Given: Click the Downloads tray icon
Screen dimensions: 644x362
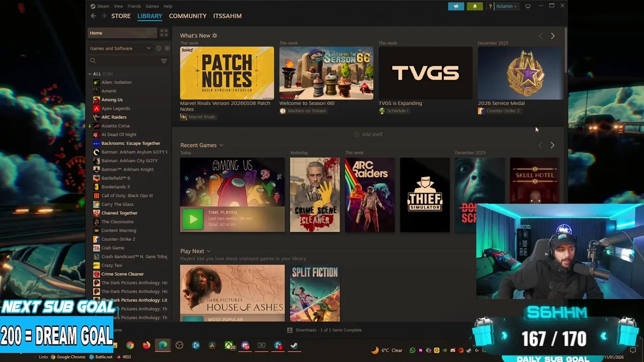Looking at the screenshot, I should pyautogui.click(x=289, y=330).
